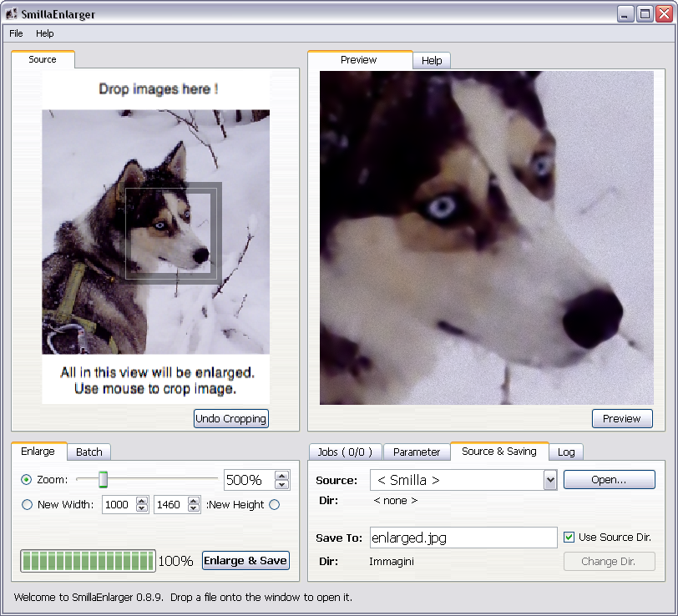678x616 pixels.
Task: Decrease zoom percentage with down arrow
Action: tap(282, 485)
